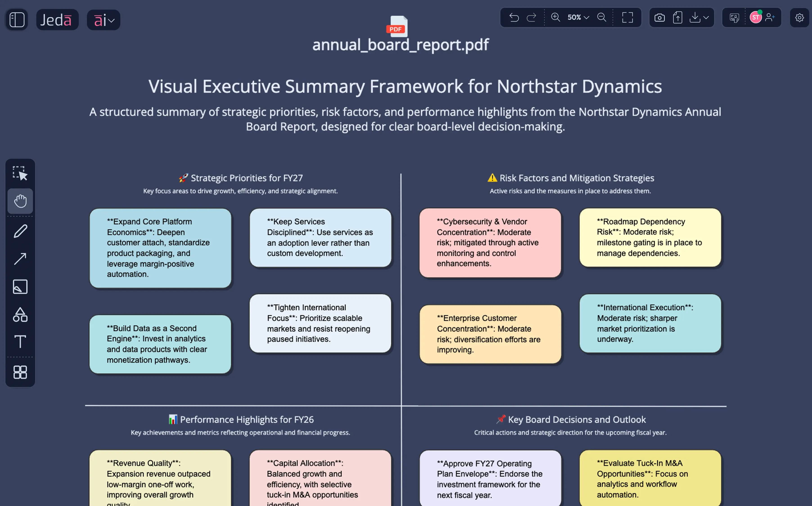Click the ST user avatar
812x506 pixels.
(756, 17)
